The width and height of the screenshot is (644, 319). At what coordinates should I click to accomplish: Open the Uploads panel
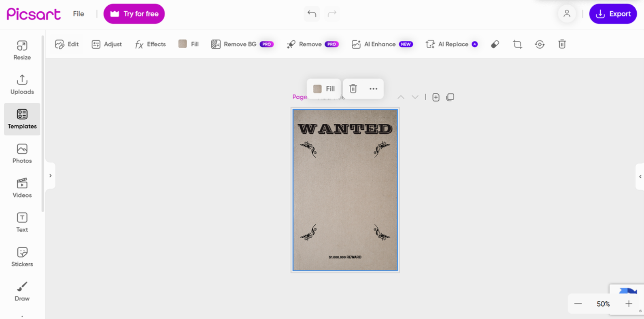tap(22, 85)
